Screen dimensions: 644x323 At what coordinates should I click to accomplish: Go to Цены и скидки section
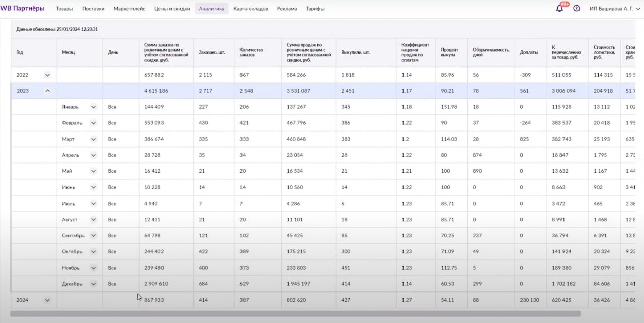[x=172, y=9]
